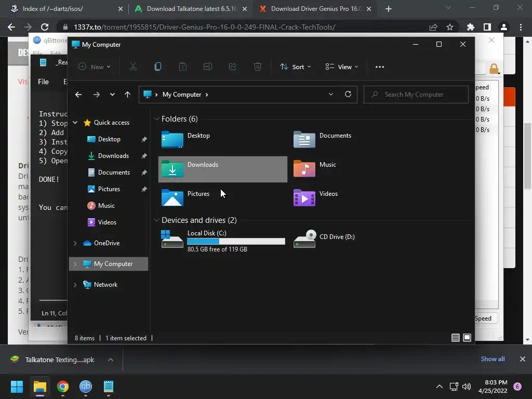Click the Paste toolbar icon in File Explorer
Screen dimensions: 532x399
point(183,67)
